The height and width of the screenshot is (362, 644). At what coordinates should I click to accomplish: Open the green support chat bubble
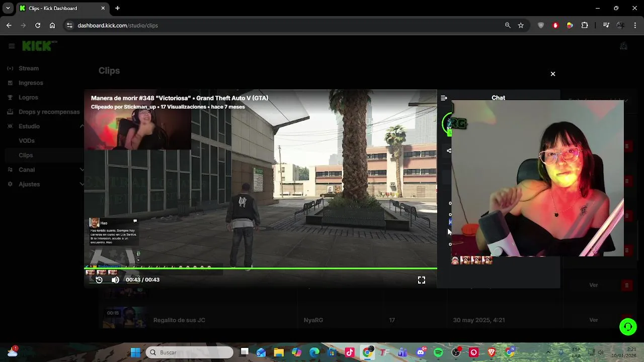628,327
